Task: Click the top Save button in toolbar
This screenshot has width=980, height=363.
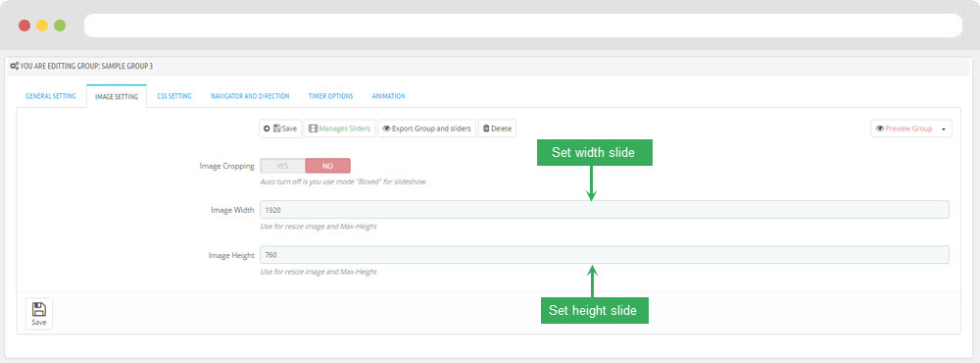Action: coord(280,129)
